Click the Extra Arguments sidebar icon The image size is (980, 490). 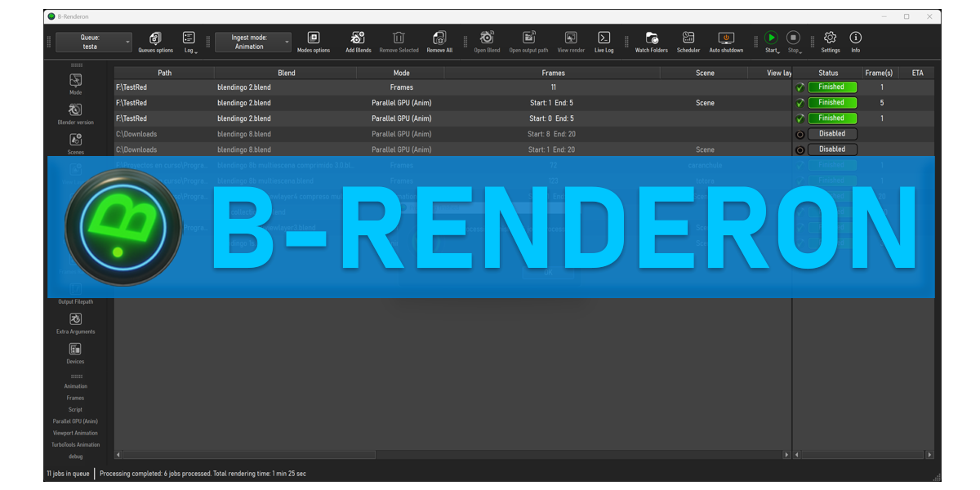point(75,319)
